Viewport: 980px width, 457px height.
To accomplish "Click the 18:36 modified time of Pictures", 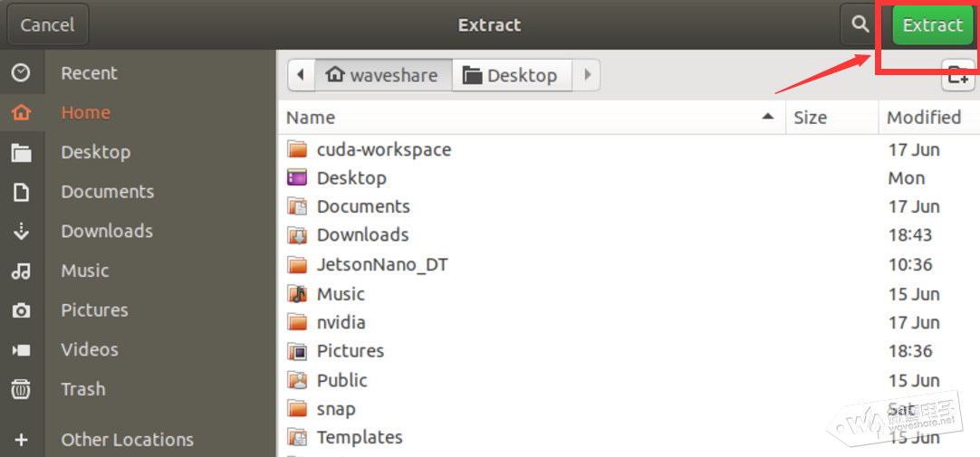I will pyautogui.click(x=910, y=351).
